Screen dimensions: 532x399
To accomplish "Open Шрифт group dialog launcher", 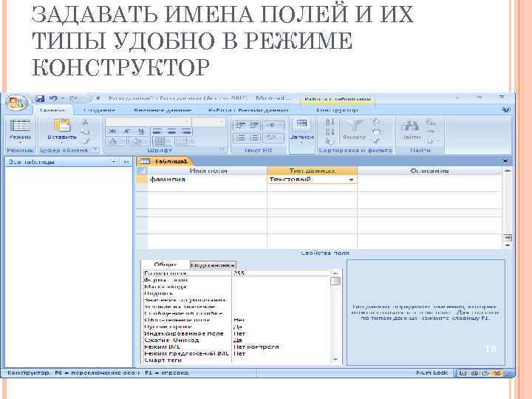I will tap(222, 149).
